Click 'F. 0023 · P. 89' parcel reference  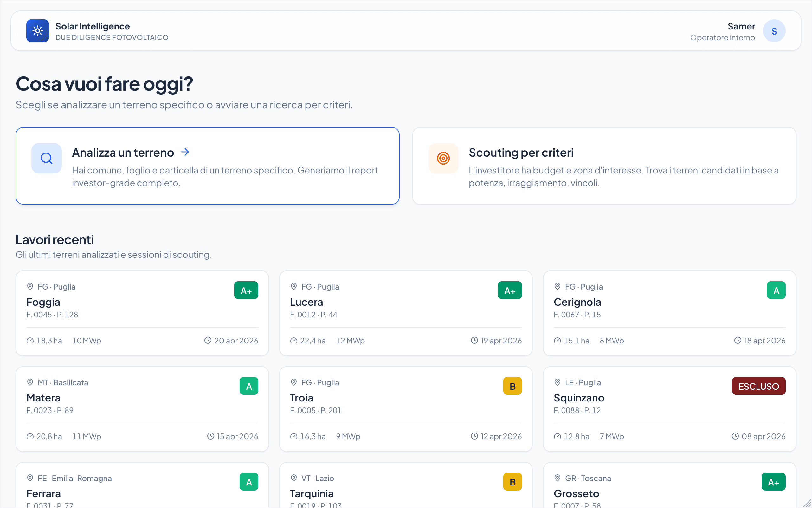[50, 411]
